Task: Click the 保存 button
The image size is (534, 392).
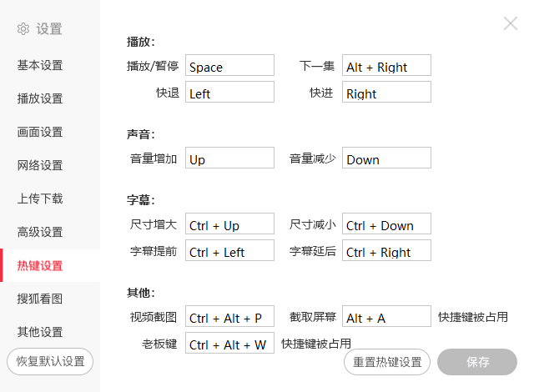Action: 477,362
